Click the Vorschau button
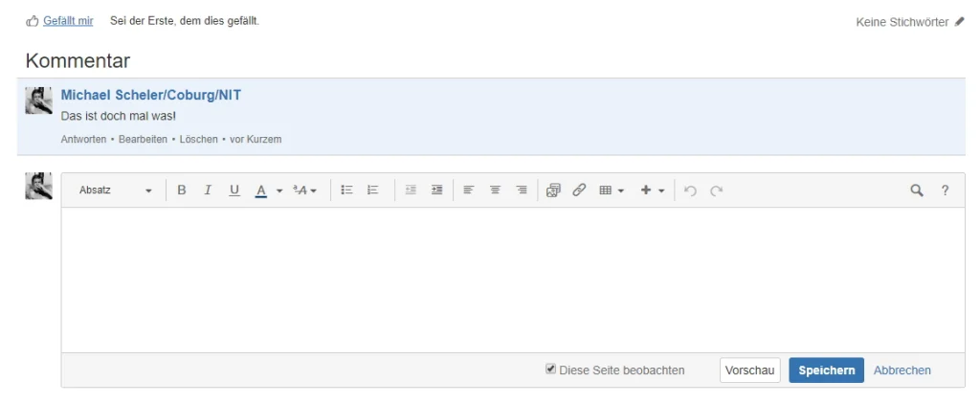Screen dimensions: 980x404 tap(750, 370)
